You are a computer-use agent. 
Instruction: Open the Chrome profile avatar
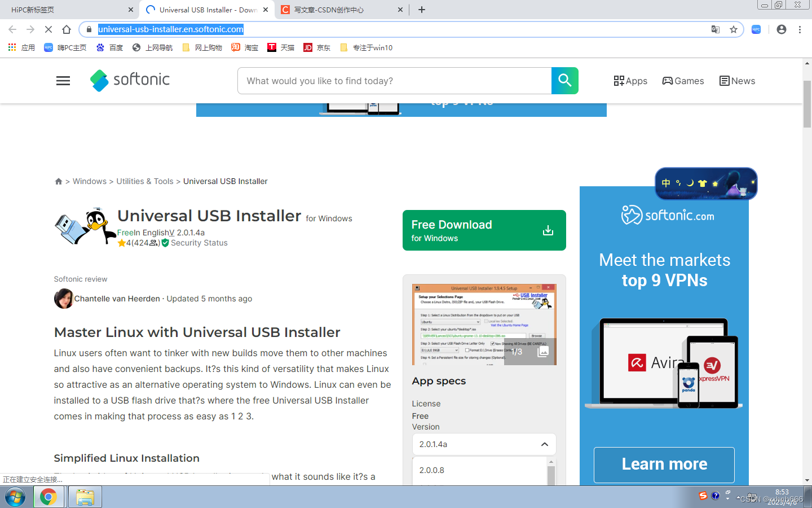point(781,29)
